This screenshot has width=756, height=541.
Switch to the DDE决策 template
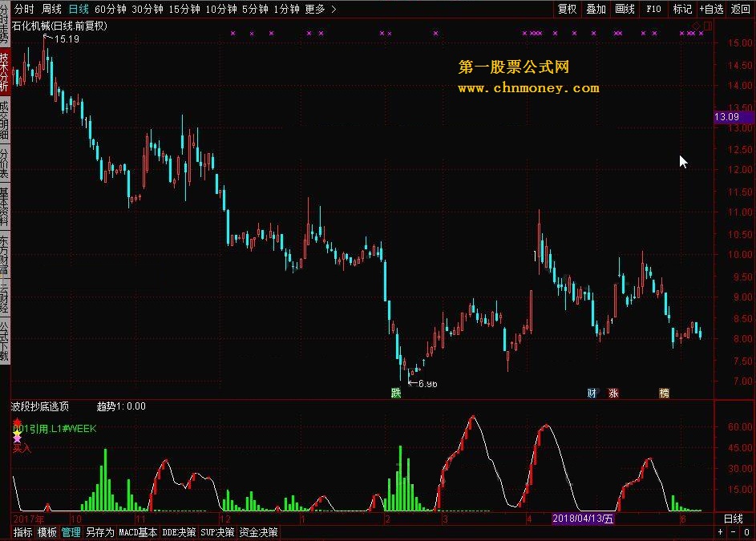pos(179,532)
